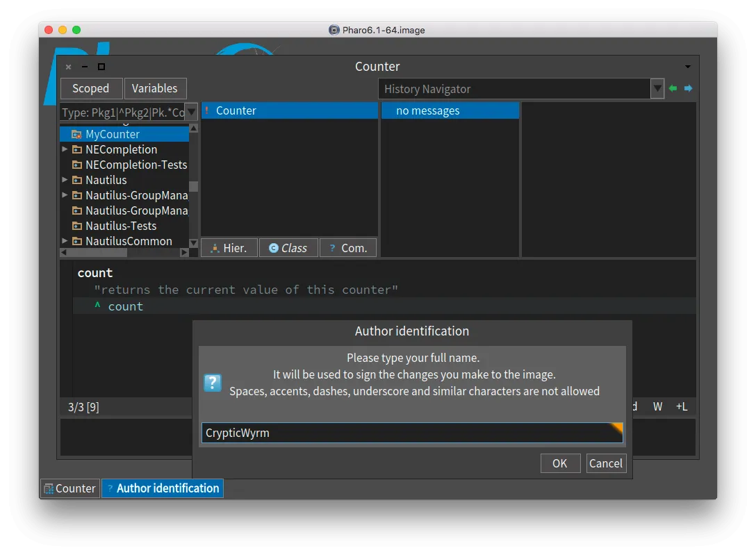The width and height of the screenshot is (756, 555).
Task: Click the package list vertical scrollbar thumb
Action: (x=194, y=186)
